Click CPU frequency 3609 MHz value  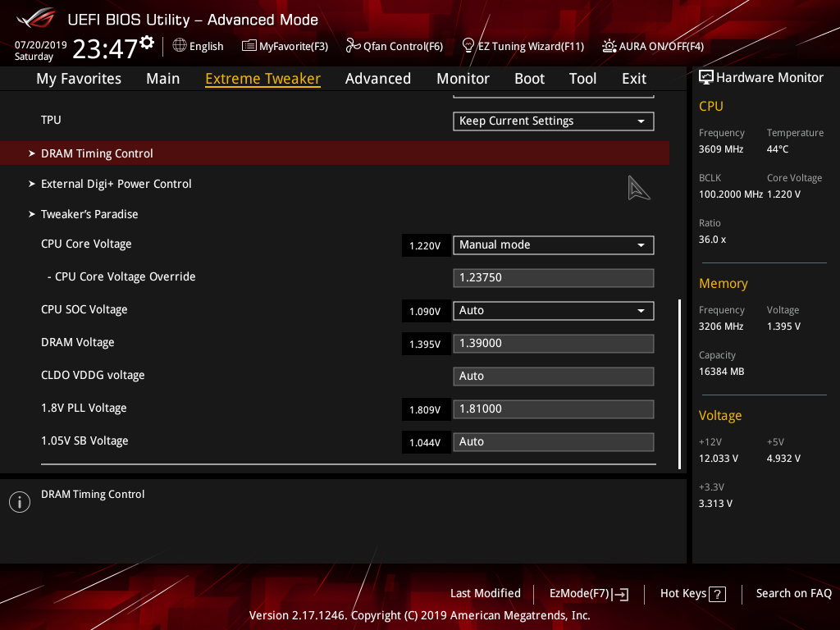point(721,149)
